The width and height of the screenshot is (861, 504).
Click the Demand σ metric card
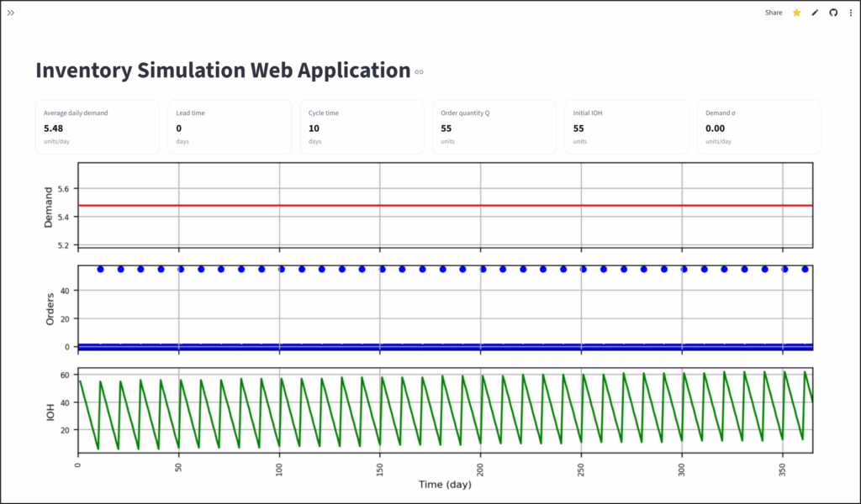pyautogui.click(x=758, y=127)
